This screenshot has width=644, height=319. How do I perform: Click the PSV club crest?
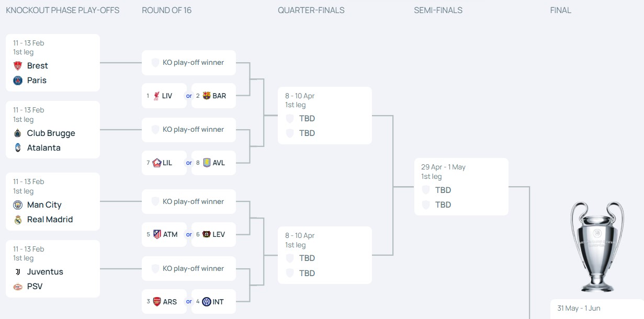[x=18, y=287]
